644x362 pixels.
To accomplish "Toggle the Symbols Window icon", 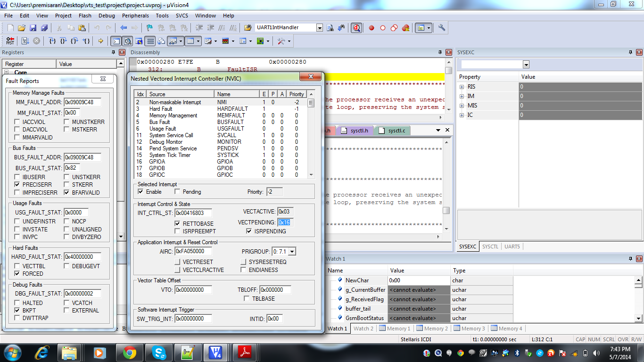I will click(x=139, y=41).
